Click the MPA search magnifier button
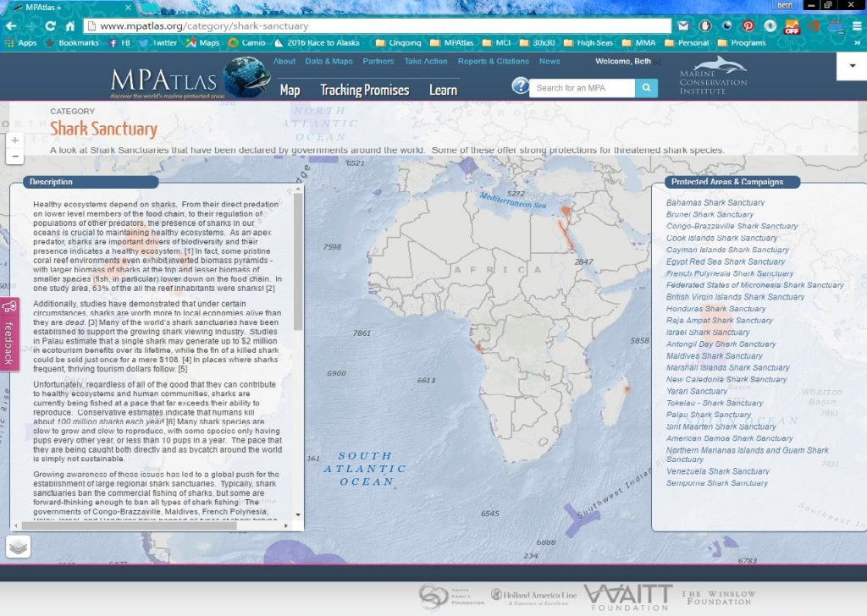The height and width of the screenshot is (616, 867). tap(646, 88)
